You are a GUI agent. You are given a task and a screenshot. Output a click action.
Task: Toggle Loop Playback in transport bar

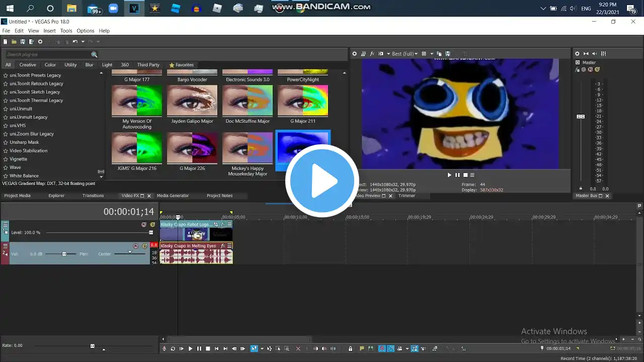point(173,348)
